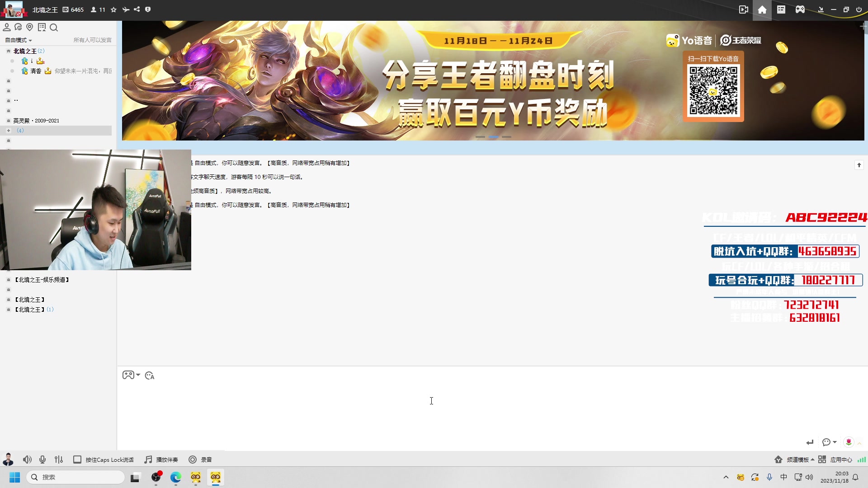Click the Yo语音 QR code on banner
The width and height of the screenshot is (868, 488).
713,91
